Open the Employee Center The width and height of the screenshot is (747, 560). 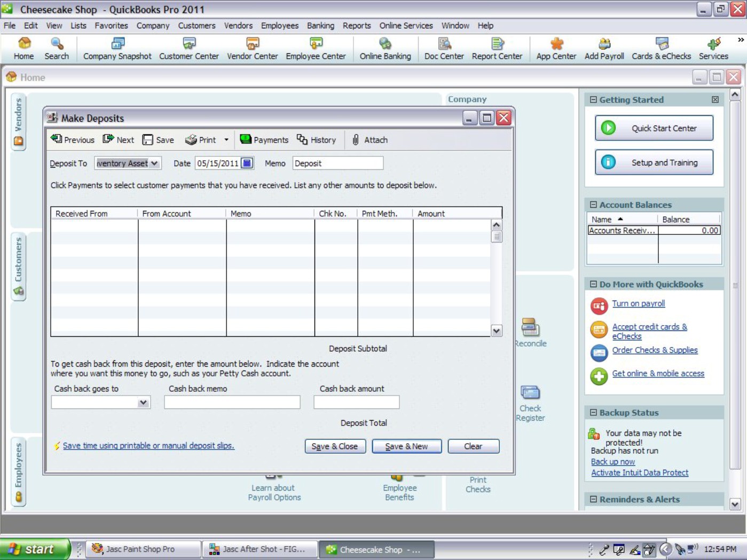click(316, 49)
